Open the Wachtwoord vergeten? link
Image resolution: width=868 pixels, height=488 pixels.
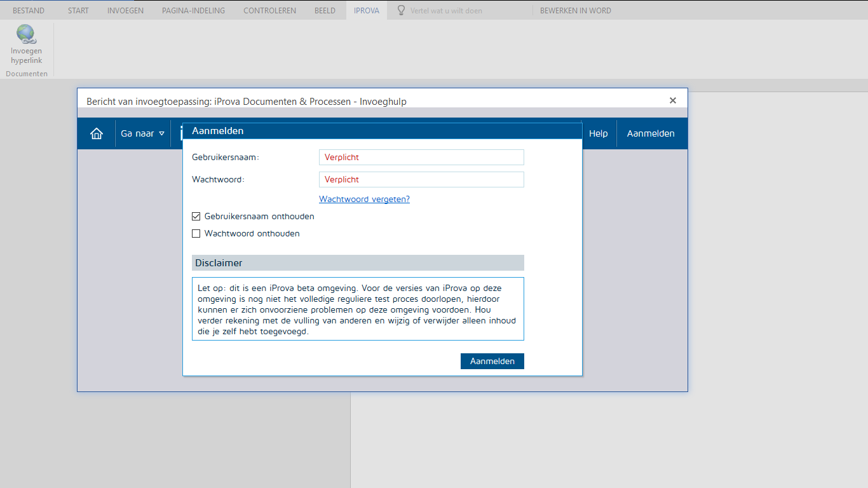[x=364, y=199]
